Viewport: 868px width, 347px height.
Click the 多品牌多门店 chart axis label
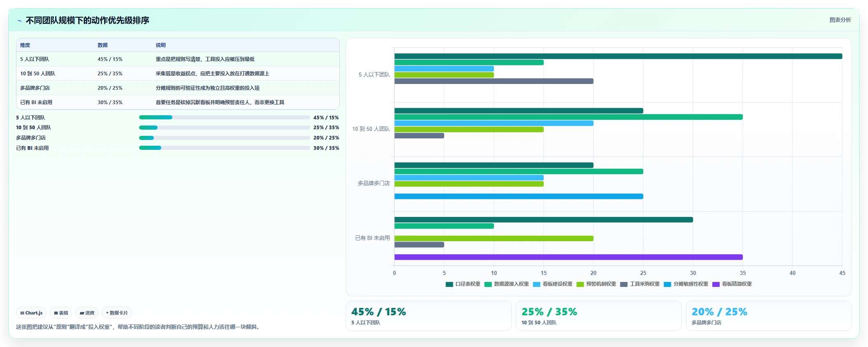click(374, 183)
